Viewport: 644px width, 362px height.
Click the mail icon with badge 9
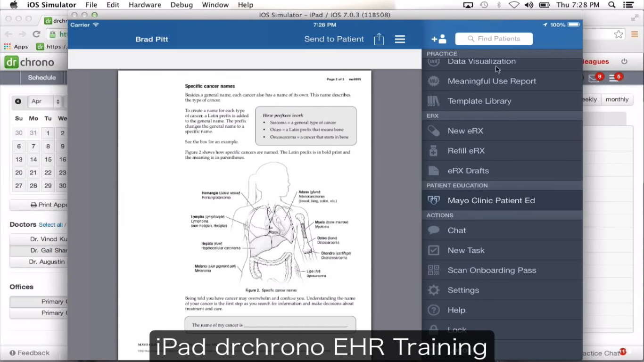[x=594, y=78]
